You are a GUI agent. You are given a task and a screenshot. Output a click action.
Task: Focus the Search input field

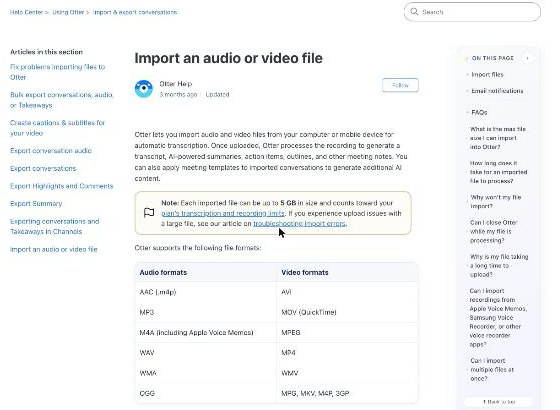pos(472,12)
